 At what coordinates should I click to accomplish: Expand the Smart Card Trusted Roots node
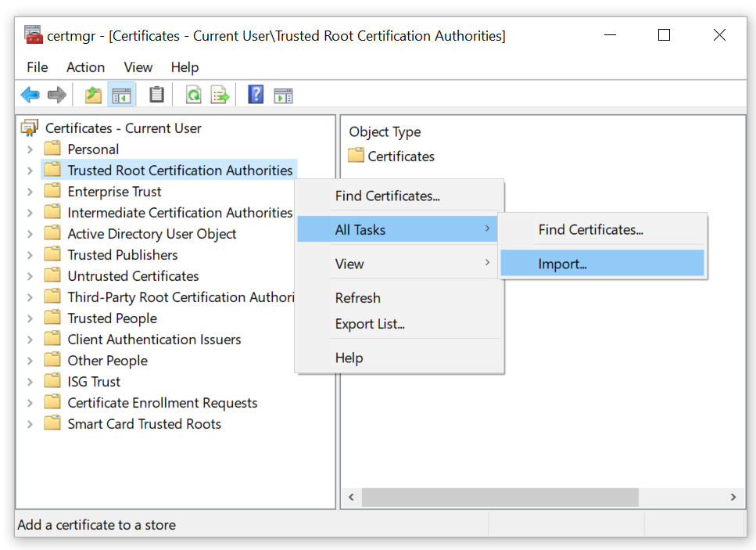click(x=30, y=424)
